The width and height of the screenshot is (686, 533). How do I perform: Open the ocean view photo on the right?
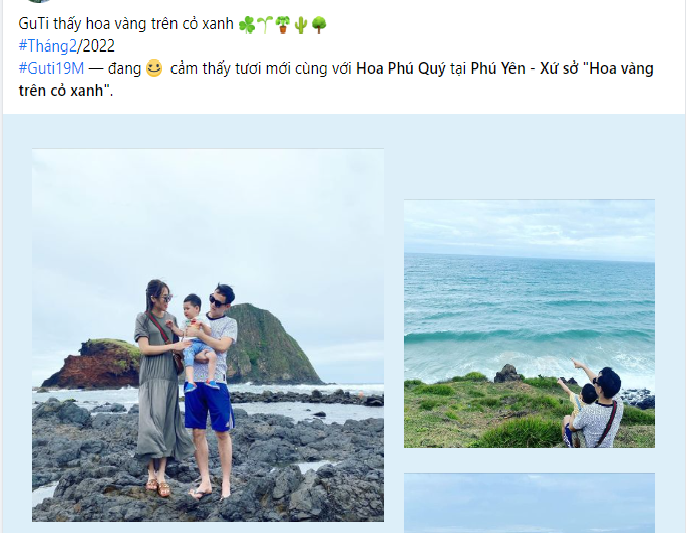(529, 323)
